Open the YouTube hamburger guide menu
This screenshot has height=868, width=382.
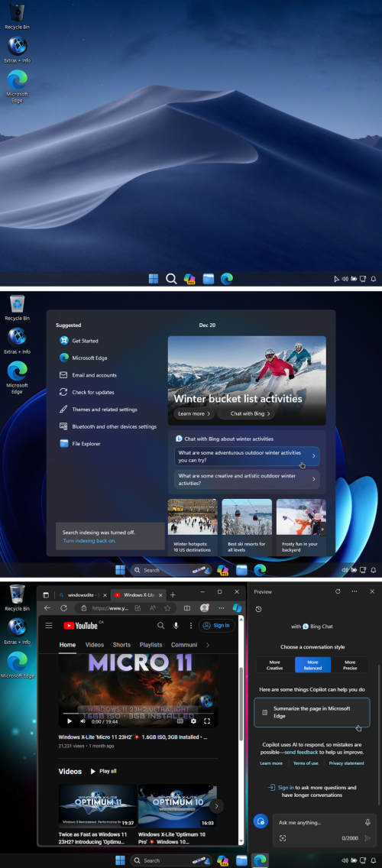pyautogui.click(x=49, y=626)
